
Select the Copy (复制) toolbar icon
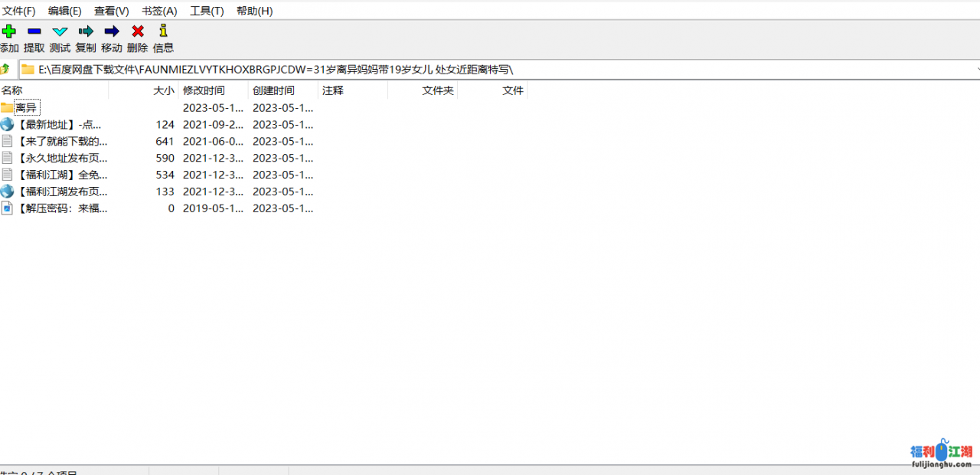point(86,31)
